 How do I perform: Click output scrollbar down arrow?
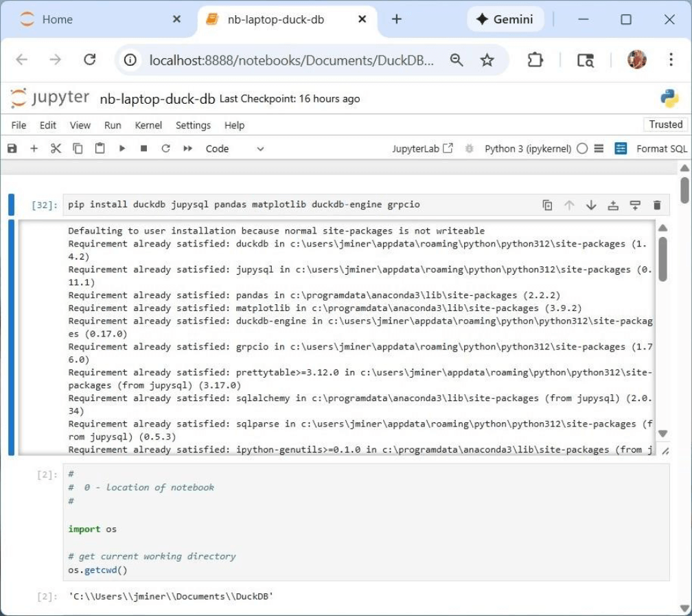tap(662, 433)
